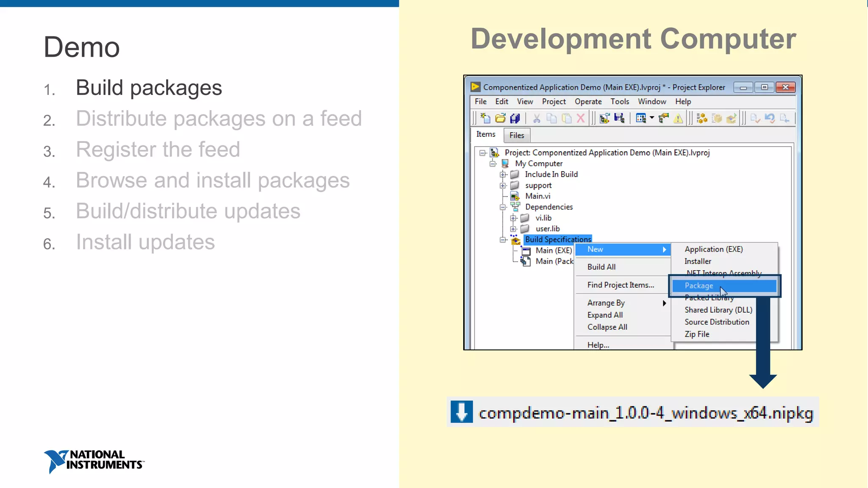Click the Build Specifications box icon
Image resolution: width=868 pixels, height=488 pixels.
tap(515, 240)
